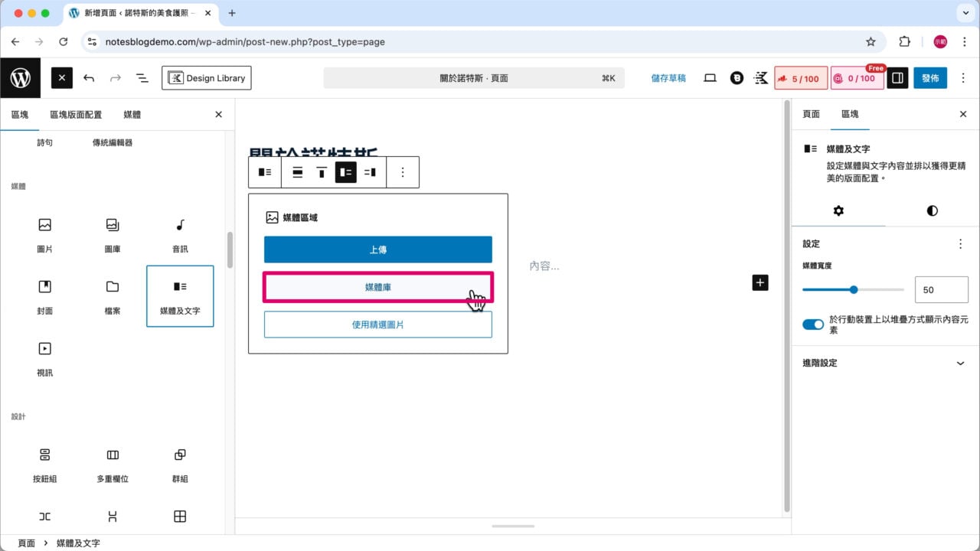
Task: Insert the 音訊 (Audio) block
Action: [180, 233]
